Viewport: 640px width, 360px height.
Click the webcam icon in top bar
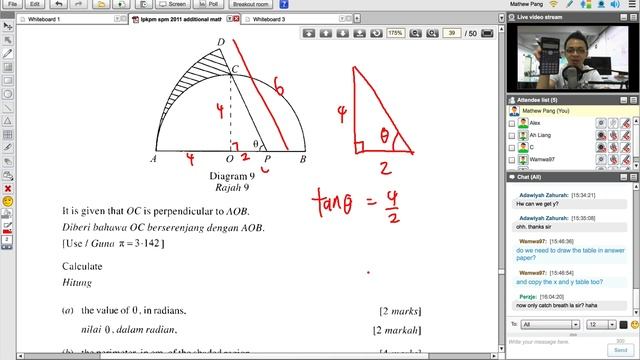[x=601, y=4]
